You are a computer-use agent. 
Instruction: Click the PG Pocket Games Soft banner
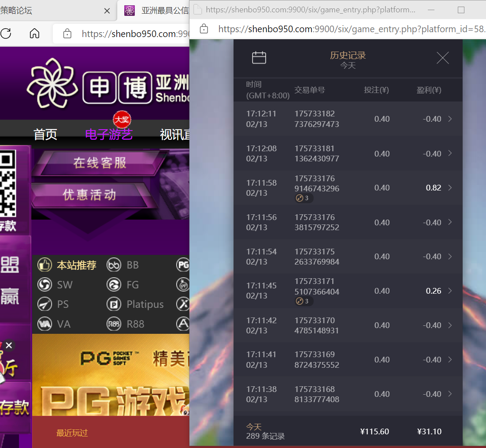coord(111,375)
